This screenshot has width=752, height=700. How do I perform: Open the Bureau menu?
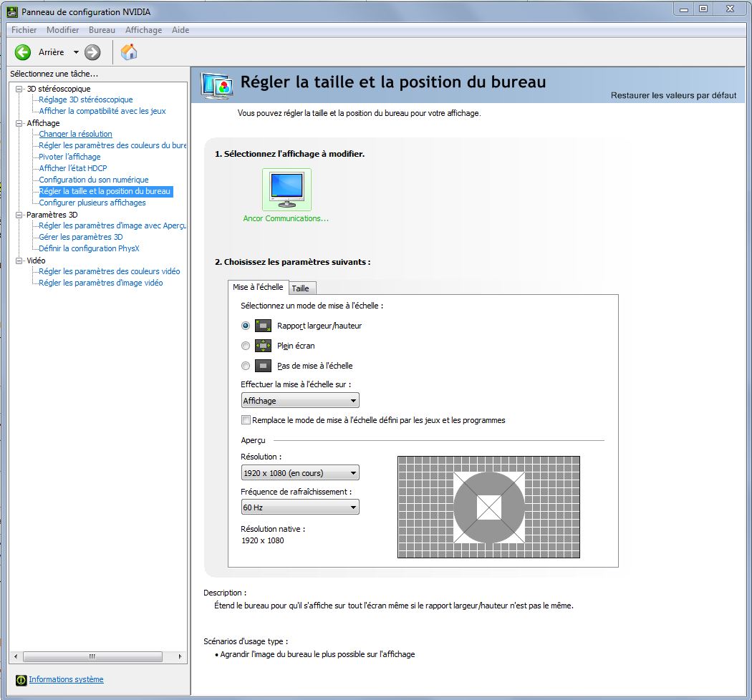[x=102, y=30]
